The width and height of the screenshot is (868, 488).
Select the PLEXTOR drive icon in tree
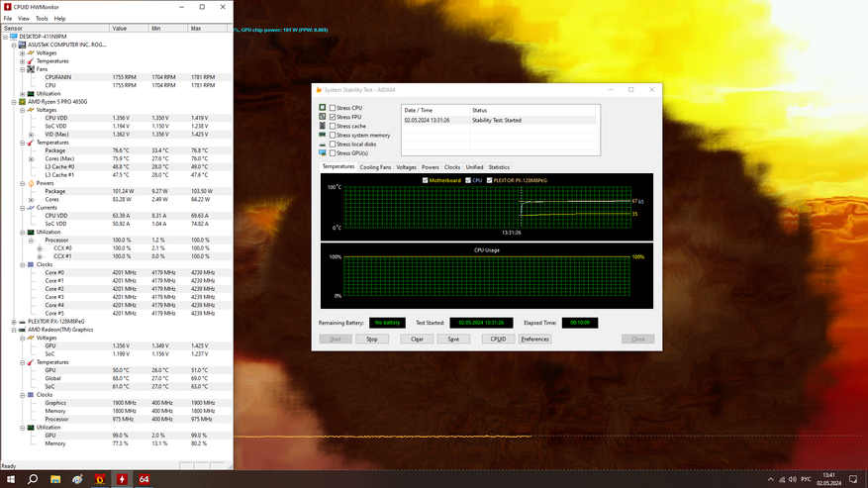(x=22, y=322)
